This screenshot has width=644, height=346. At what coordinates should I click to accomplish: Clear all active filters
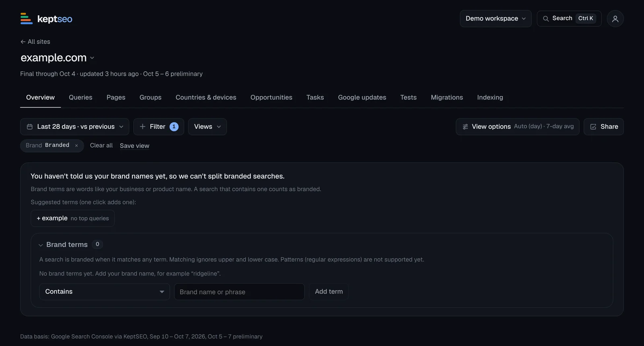tap(101, 146)
